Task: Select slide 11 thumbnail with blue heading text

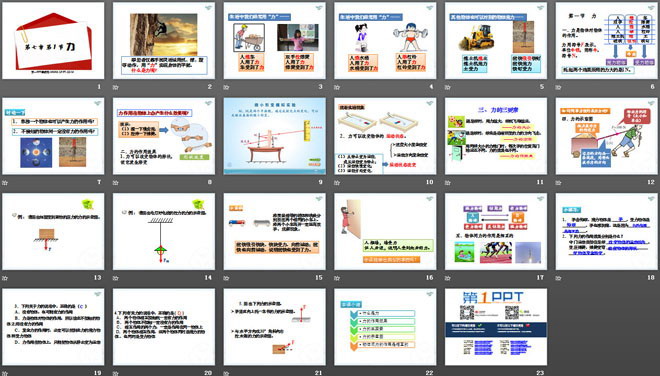Action: pos(496,136)
